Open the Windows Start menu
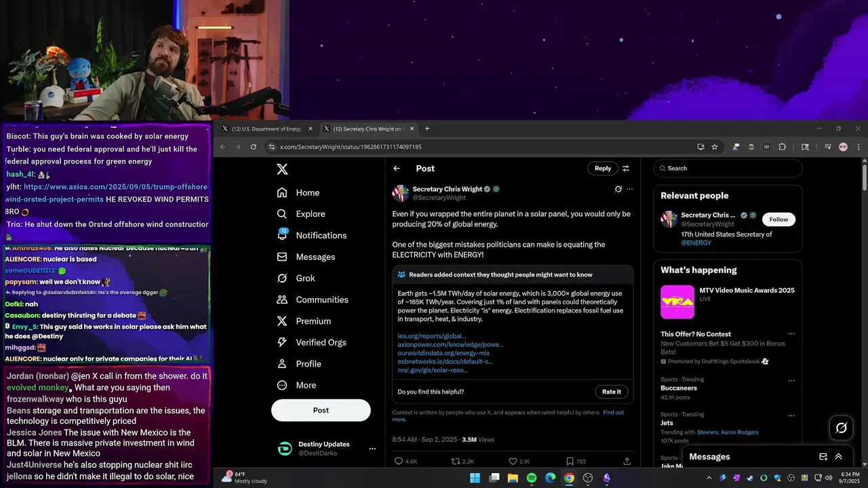868x488 pixels. pyautogui.click(x=475, y=478)
